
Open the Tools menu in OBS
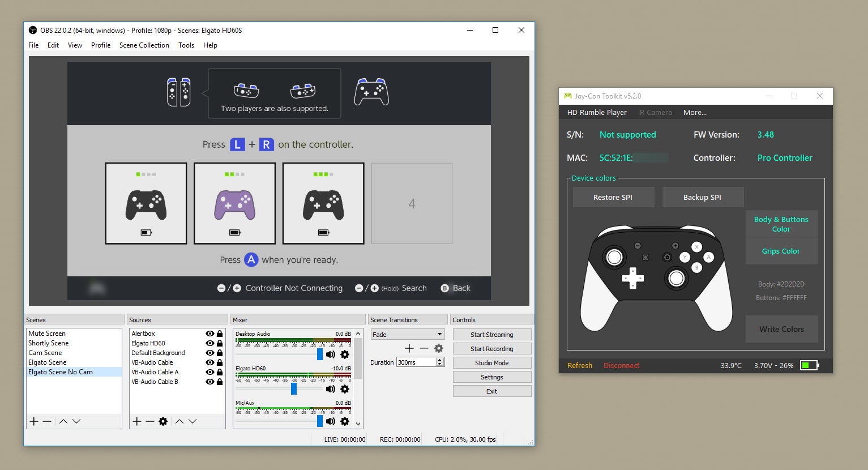(x=186, y=45)
